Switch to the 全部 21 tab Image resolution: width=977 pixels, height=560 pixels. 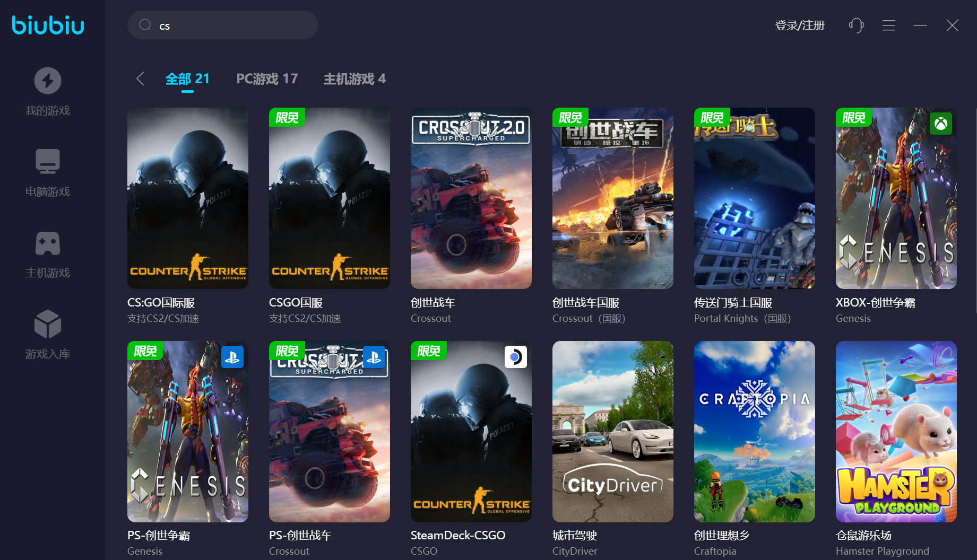[x=187, y=79]
